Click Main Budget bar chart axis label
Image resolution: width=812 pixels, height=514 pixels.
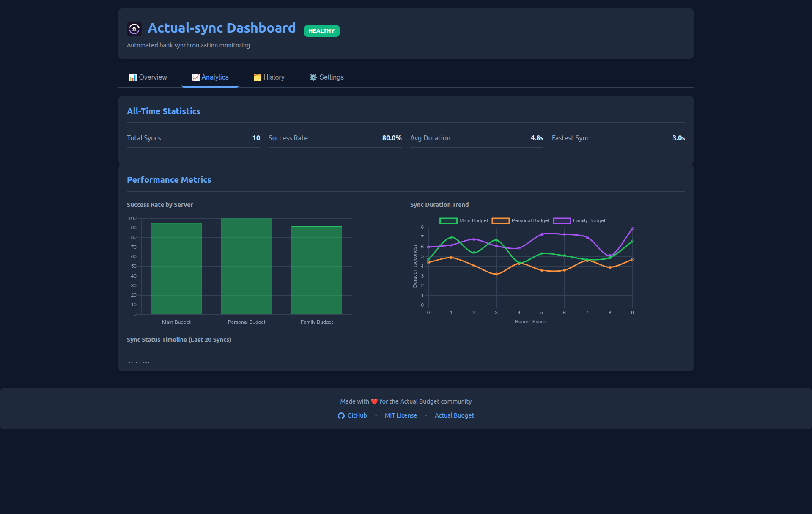pos(176,322)
